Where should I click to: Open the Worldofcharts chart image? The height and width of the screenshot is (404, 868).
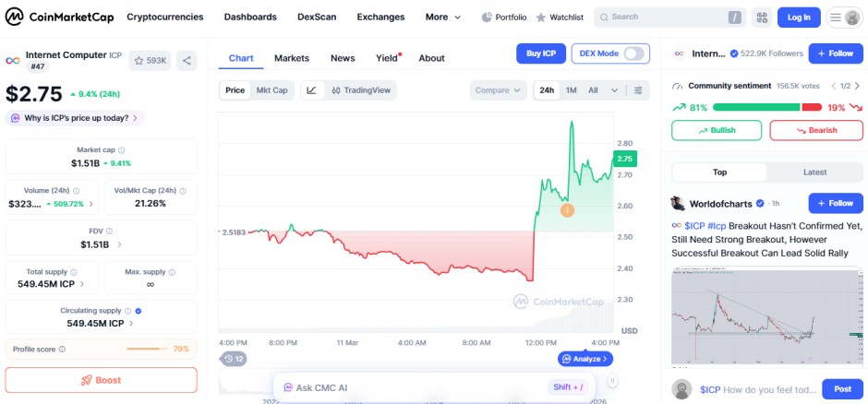click(766, 315)
